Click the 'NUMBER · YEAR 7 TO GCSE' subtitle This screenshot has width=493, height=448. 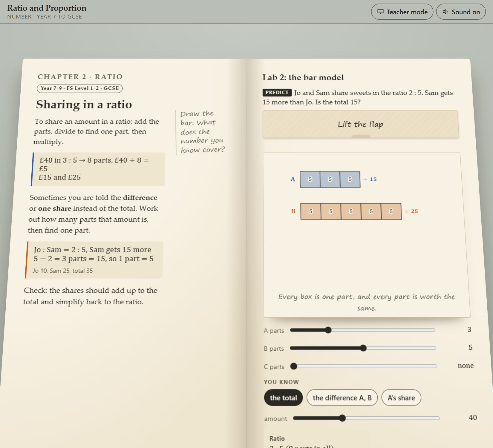pos(45,17)
